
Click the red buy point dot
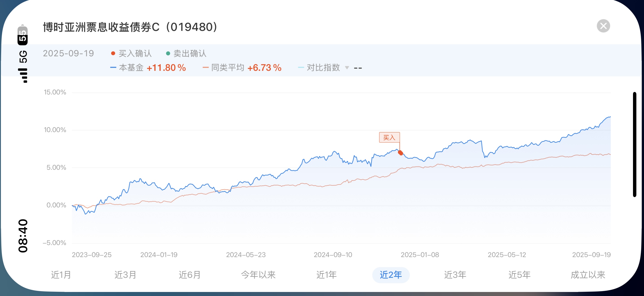pos(400,153)
